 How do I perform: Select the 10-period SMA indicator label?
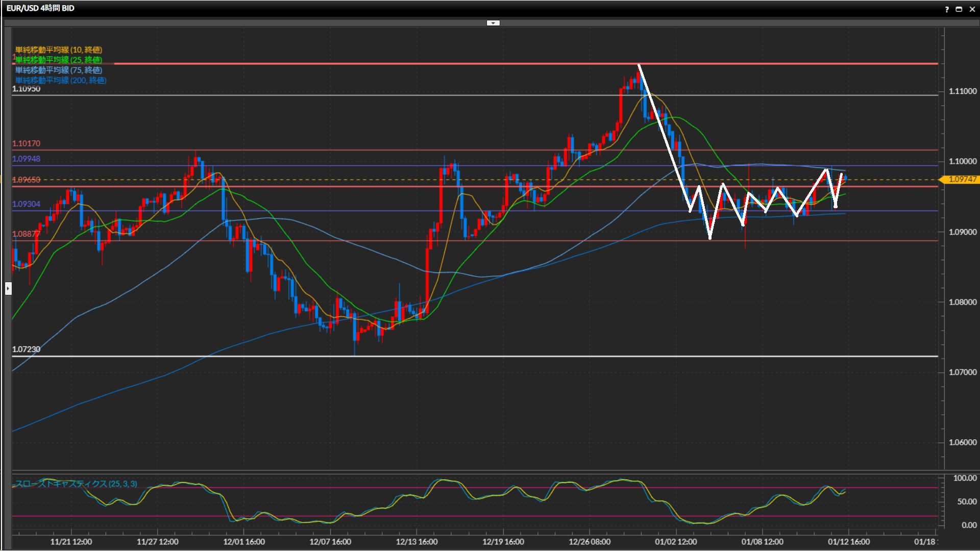pos(58,49)
